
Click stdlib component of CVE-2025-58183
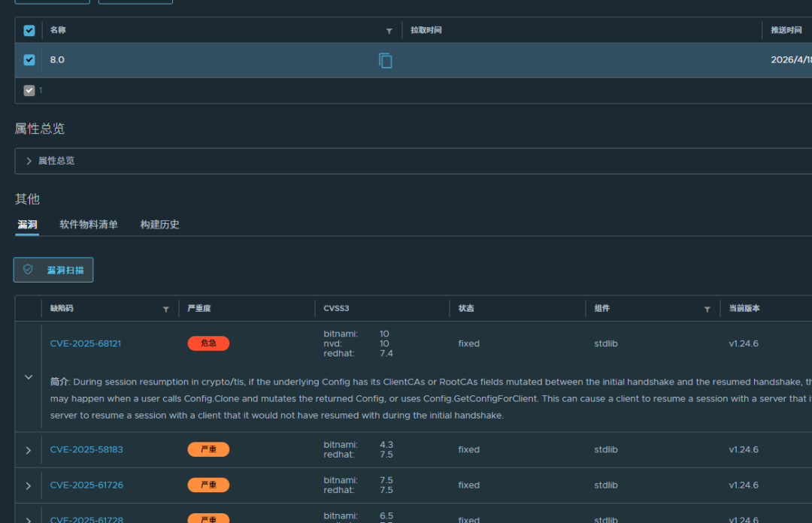tap(606, 449)
